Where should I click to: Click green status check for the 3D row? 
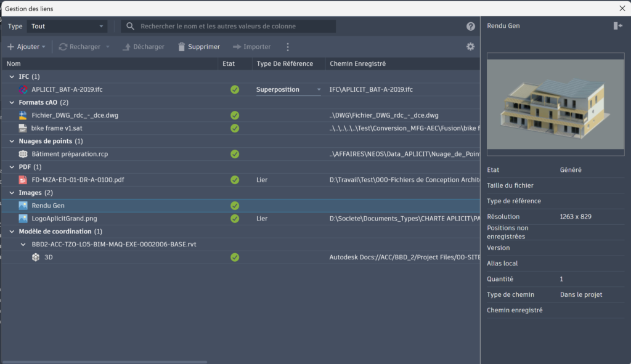[x=235, y=257]
